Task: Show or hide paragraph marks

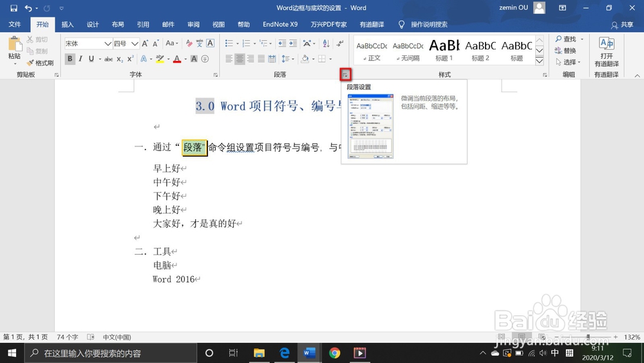Action: click(339, 43)
